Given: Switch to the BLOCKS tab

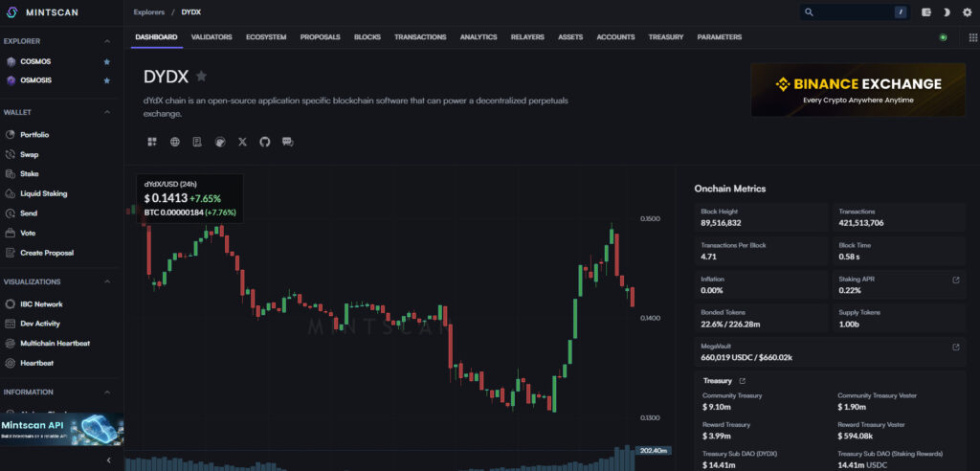Looking at the screenshot, I should [x=367, y=37].
